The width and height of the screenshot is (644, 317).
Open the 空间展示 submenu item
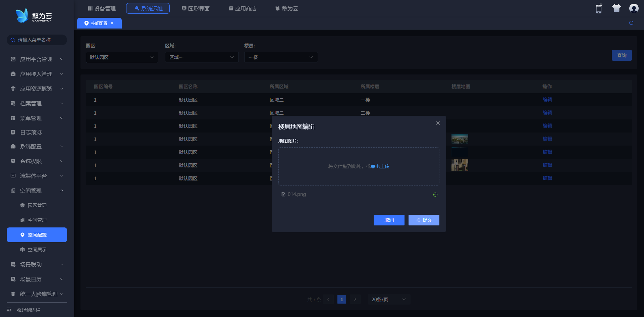[x=37, y=250]
